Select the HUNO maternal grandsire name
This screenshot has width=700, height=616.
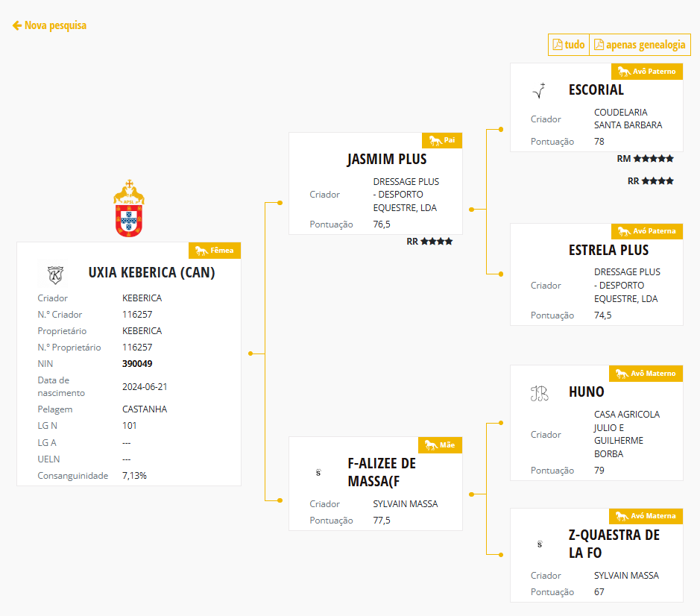586,392
